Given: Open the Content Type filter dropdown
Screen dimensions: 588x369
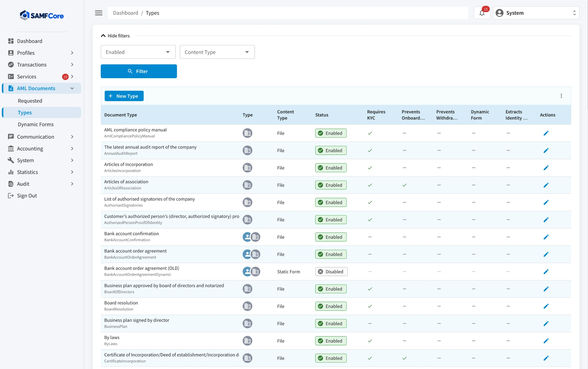Looking at the screenshot, I should pyautogui.click(x=217, y=52).
